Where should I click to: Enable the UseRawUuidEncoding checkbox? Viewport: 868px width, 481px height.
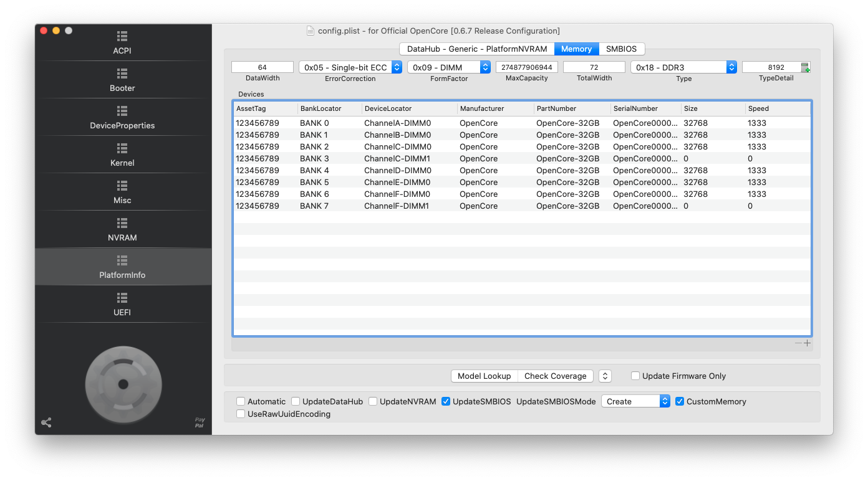coord(241,414)
